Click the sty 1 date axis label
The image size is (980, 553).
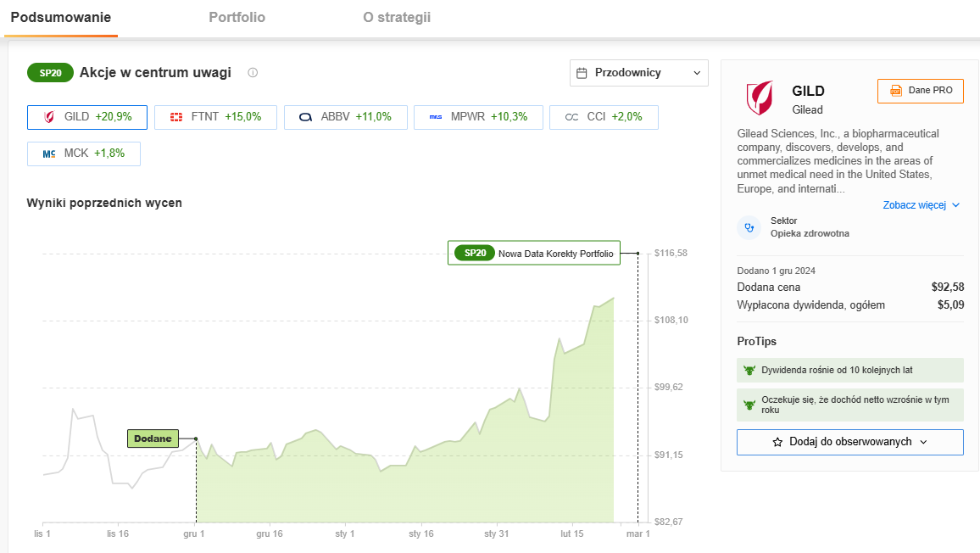pyautogui.click(x=344, y=533)
